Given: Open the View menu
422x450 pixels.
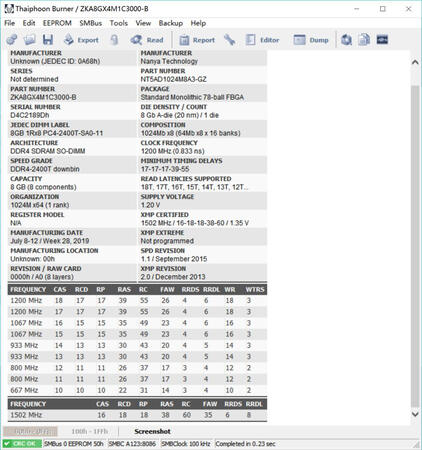Looking at the screenshot, I should [x=143, y=23].
